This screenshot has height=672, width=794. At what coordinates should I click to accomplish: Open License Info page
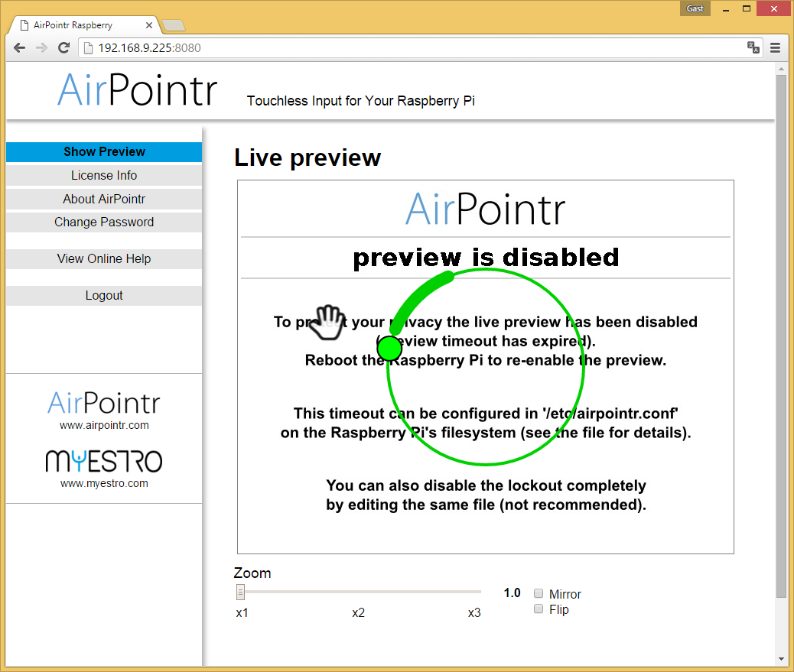pyautogui.click(x=104, y=175)
